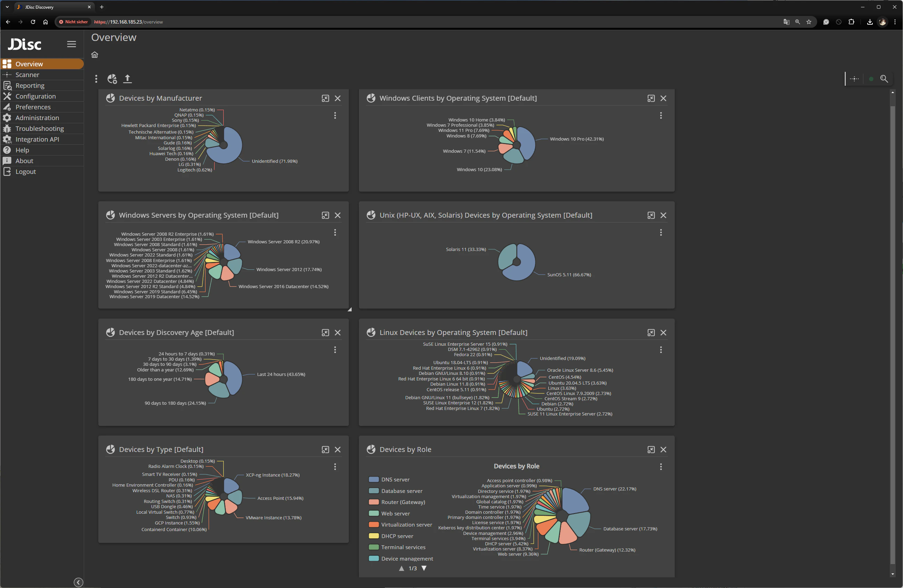Open the Reporting section icon
The height and width of the screenshot is (588, 903).
point(8,85)
